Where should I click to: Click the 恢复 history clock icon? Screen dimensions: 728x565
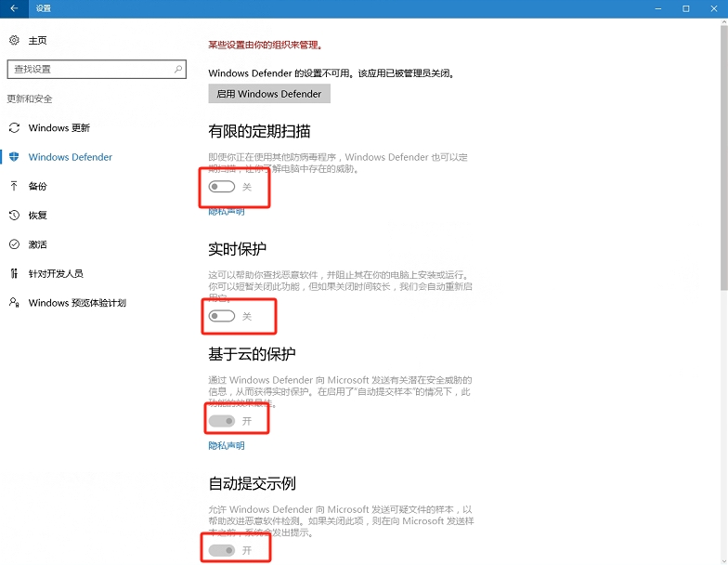click(15, 216)
